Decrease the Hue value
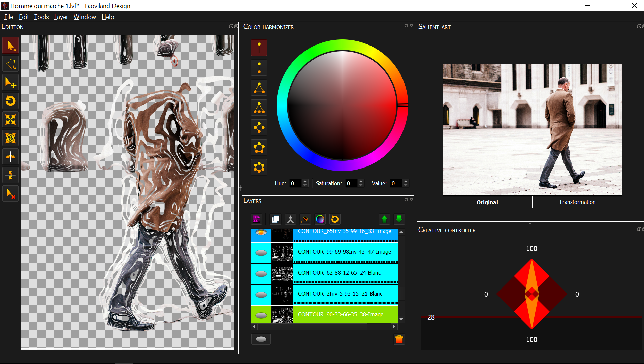The image size is (644, 364). (x=305, y=185)
